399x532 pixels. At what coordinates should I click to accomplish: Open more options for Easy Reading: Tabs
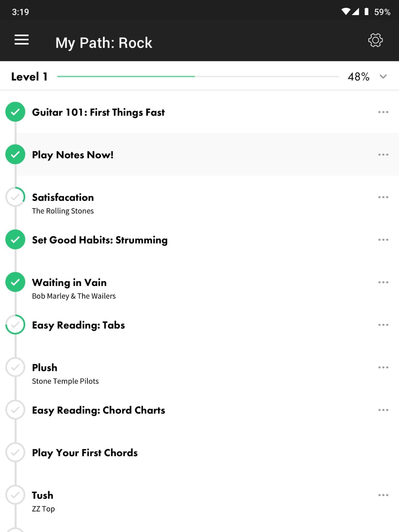pos(383,325)
